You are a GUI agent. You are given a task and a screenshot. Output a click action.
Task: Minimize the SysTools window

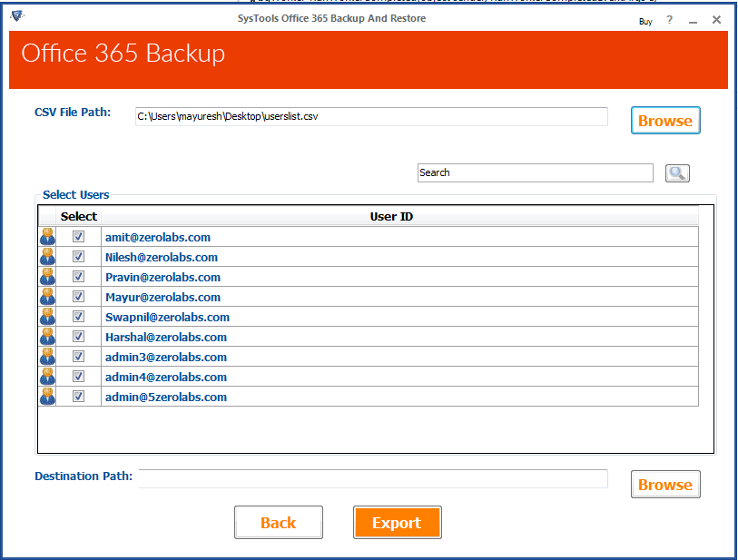pyautogui.click(x=693, y=20)
